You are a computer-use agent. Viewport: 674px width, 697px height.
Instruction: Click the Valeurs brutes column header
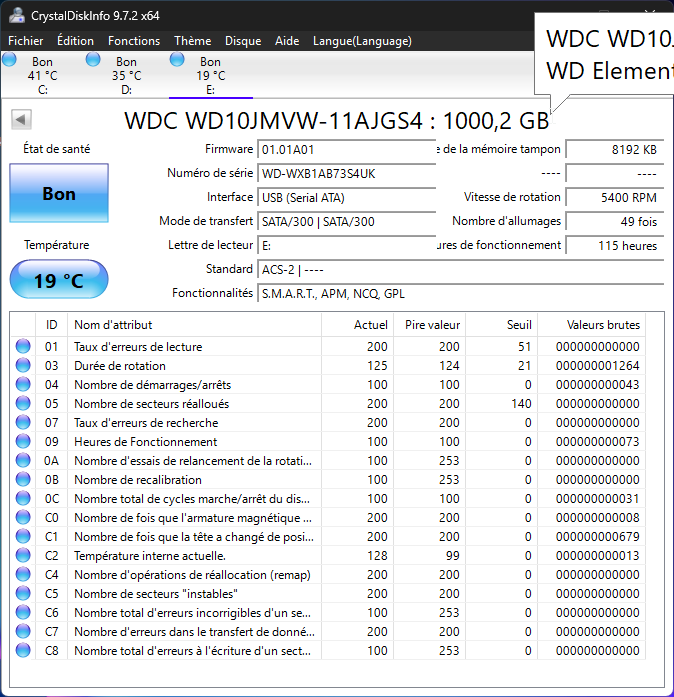click(x=592, y=324)
